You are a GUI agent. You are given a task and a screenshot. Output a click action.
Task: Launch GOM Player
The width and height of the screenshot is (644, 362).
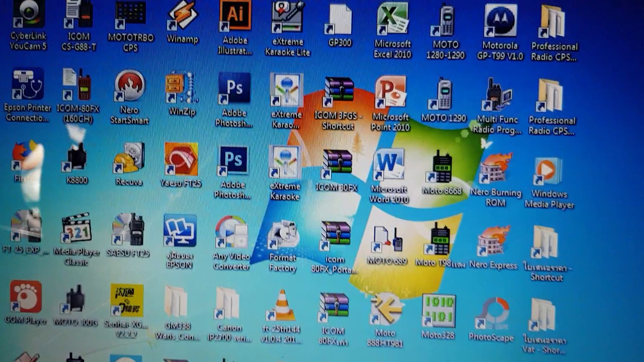(26, 303)
